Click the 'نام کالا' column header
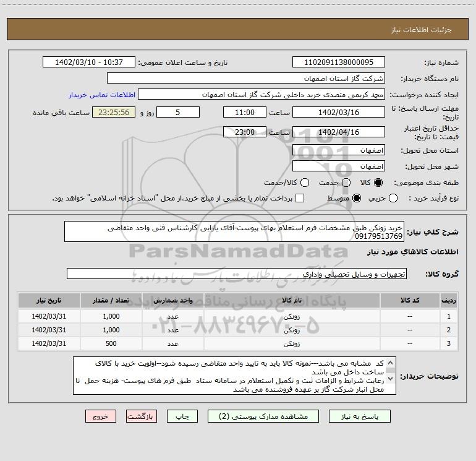 click(x=292, y=300)
